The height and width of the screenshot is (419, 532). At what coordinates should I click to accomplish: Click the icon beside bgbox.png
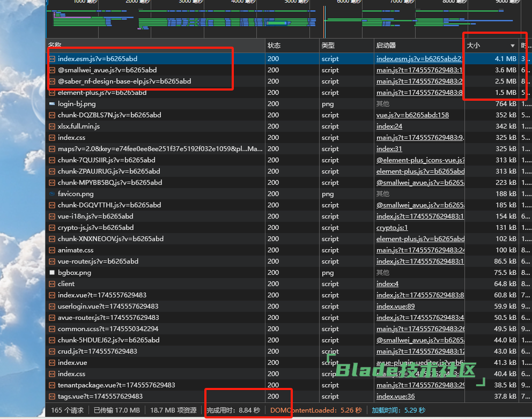pos(52,273)
